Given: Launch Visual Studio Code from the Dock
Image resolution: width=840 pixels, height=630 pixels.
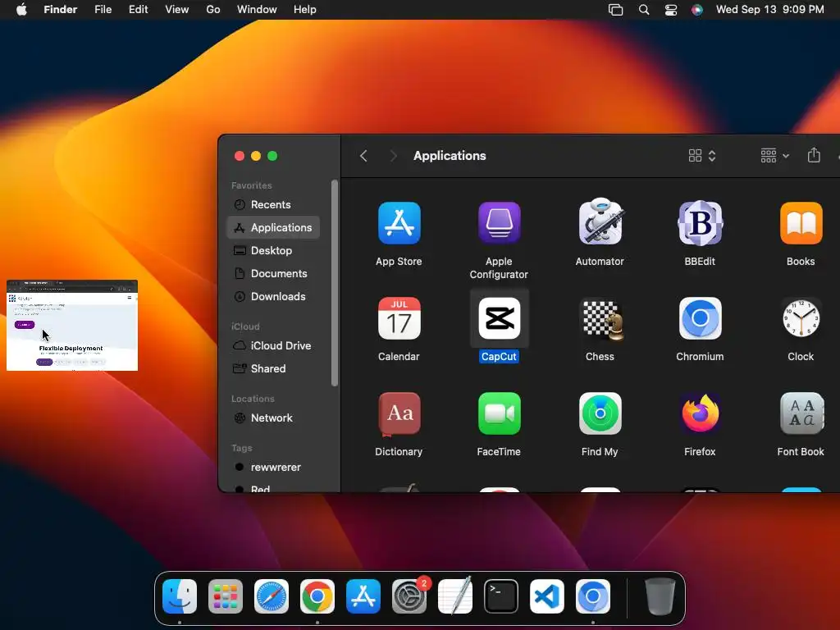Looking at the screenshot, I should (x=547, y=596).
